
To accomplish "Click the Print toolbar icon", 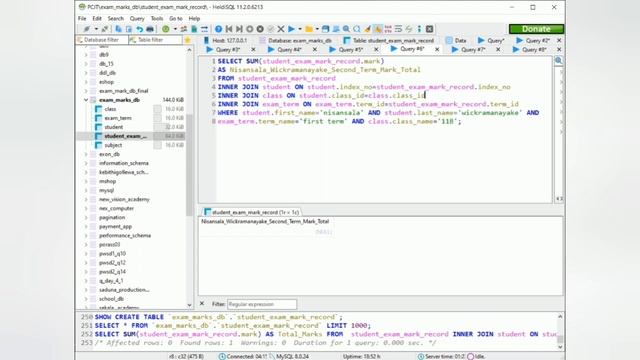I will (150, 29).
